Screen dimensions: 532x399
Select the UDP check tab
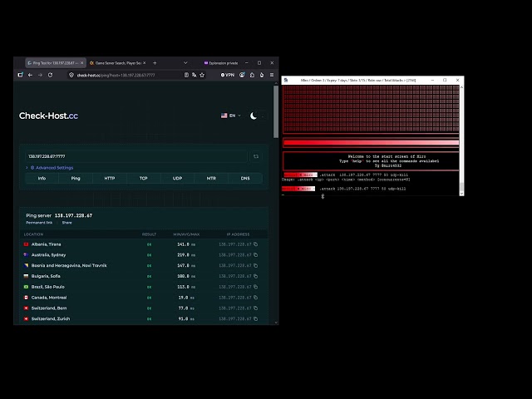click(177, 178)
